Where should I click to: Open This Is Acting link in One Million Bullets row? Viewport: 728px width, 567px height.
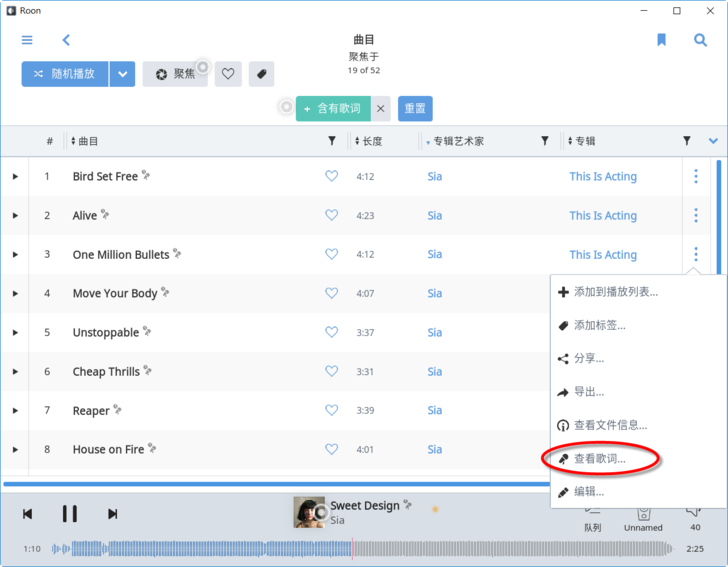tap(603, 254)
